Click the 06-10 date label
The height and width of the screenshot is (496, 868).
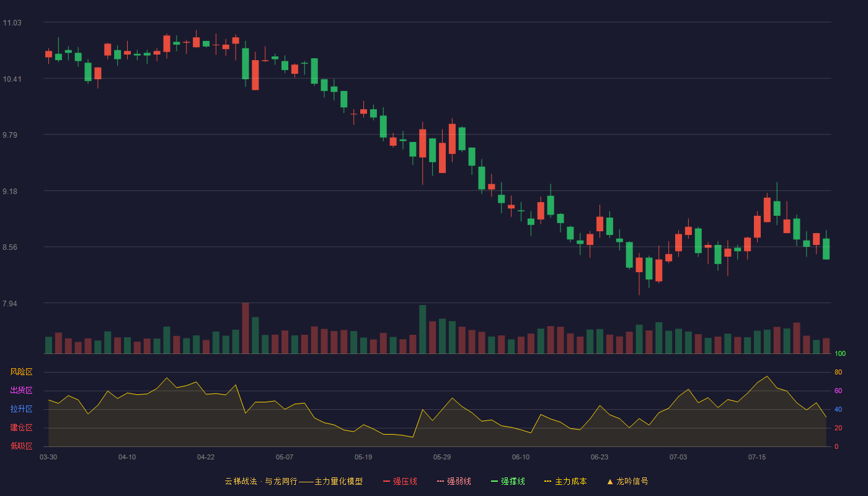pos(521,457)
